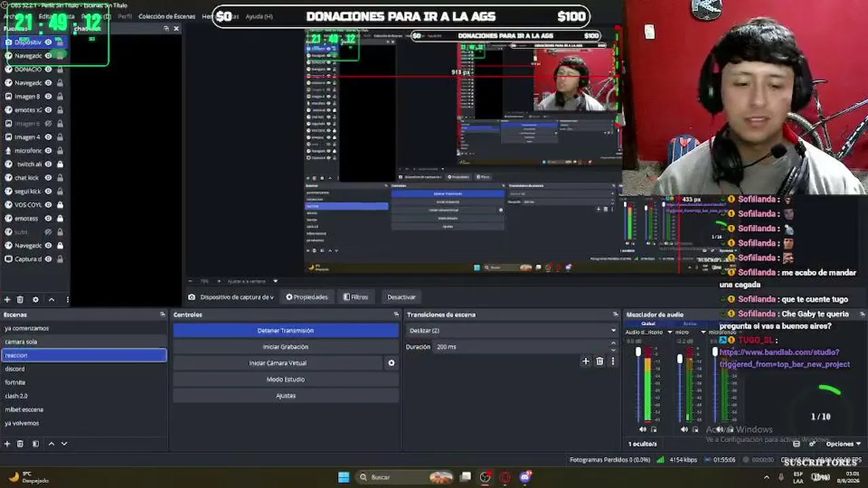Open Discord from the taskbar
The height and width of the screenshot is (488, 868).
[x=525, y=477]
